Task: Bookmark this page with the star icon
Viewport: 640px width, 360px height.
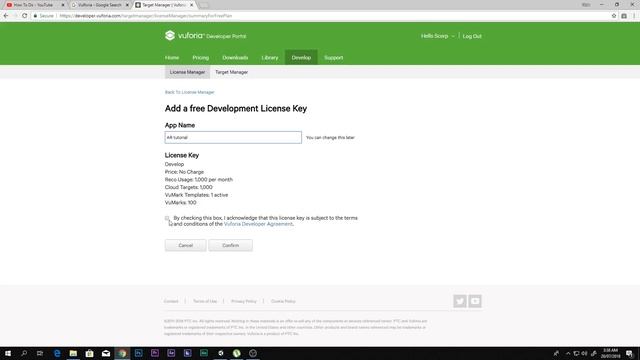Action: tap(613, 16)
